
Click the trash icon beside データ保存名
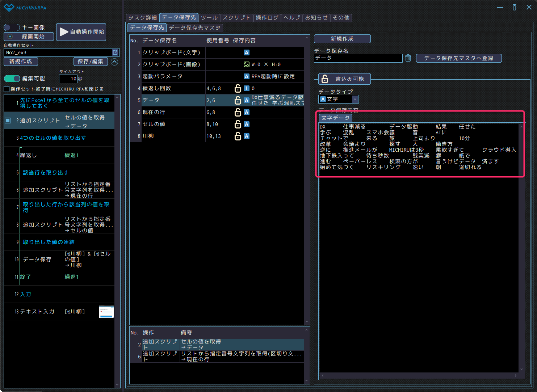408,58
